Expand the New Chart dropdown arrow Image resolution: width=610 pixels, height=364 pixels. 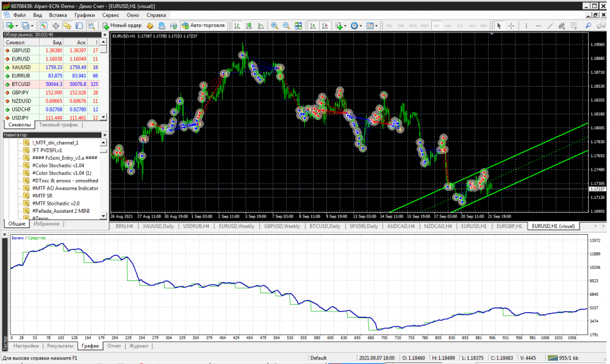(x=16, y=26)
